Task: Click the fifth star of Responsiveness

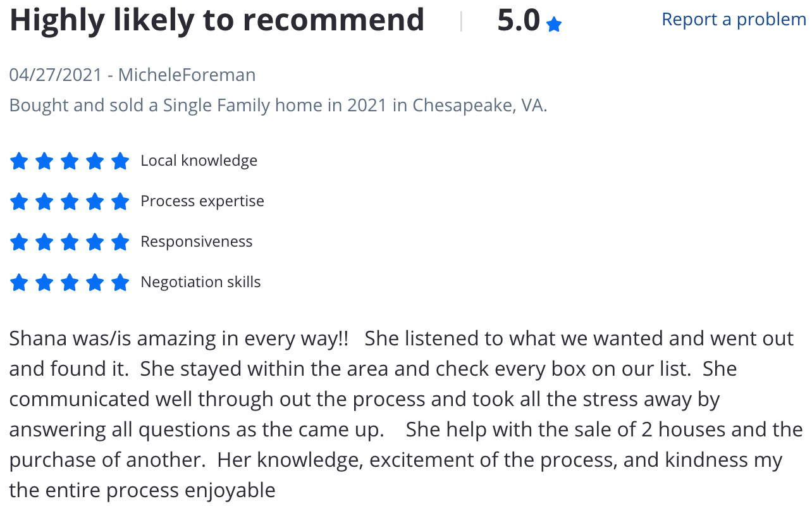Action: pos(120,242)
